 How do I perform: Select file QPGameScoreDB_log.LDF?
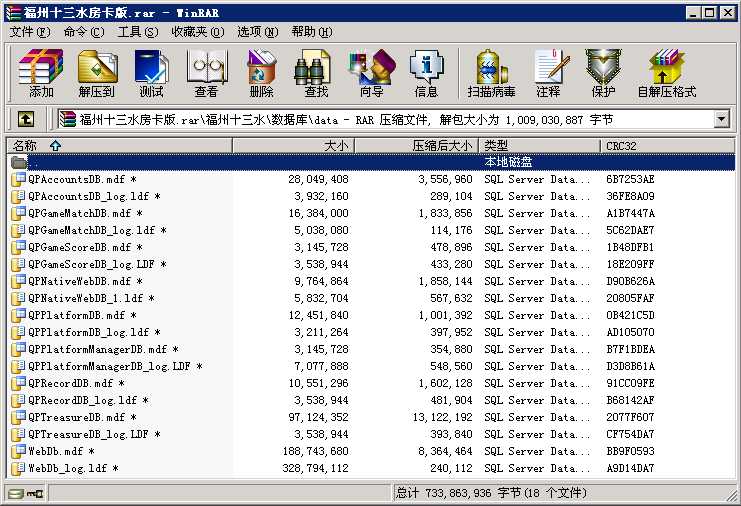(97, 264)
